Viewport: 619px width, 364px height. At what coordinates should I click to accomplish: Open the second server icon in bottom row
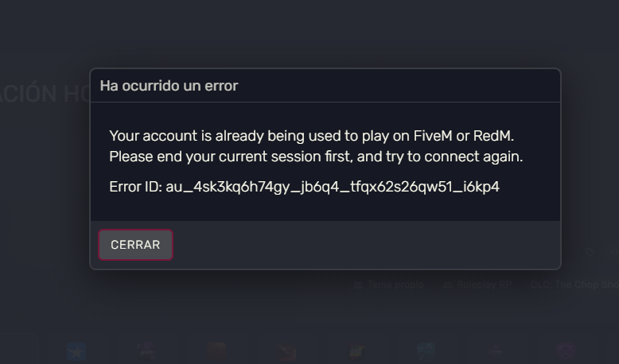click(x=146, y=351)
